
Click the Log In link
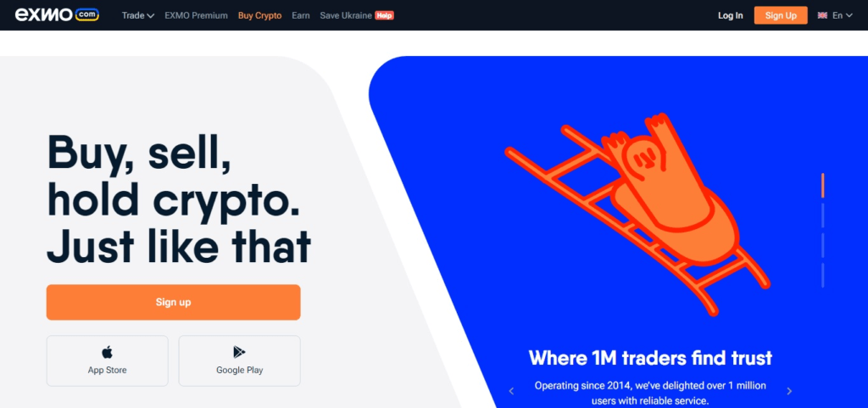click(x=730, y=15)
